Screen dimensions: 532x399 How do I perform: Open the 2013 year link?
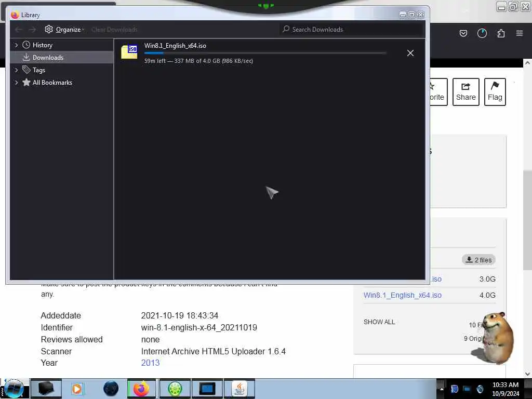coord(150,363)
